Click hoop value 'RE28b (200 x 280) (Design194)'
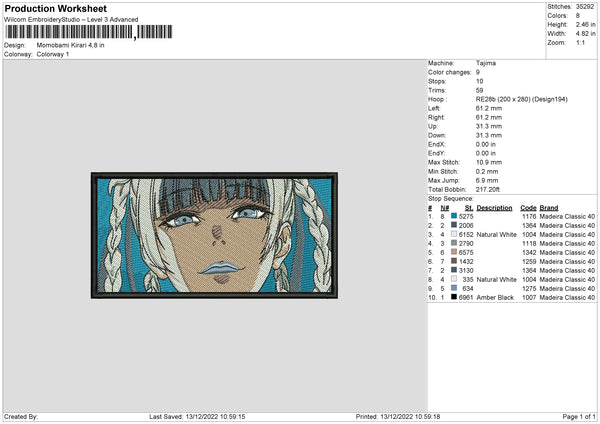600x424 pixels. click(x=522, y=99)
